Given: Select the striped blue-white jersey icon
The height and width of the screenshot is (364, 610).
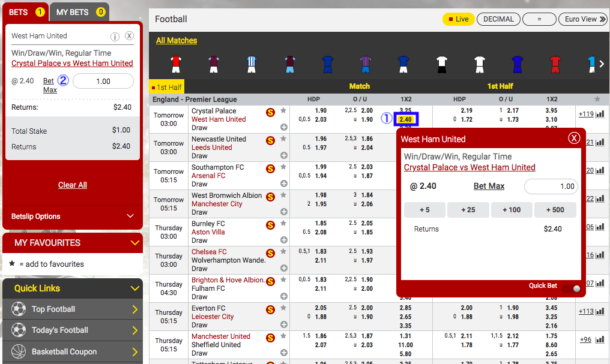Looking at the screenshot, I should point(252,65).
